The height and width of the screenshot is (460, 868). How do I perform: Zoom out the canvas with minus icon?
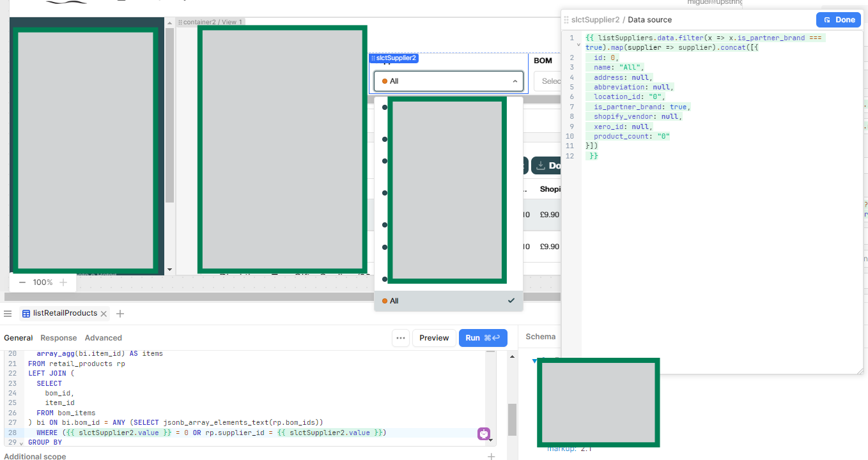pos(22,282)
